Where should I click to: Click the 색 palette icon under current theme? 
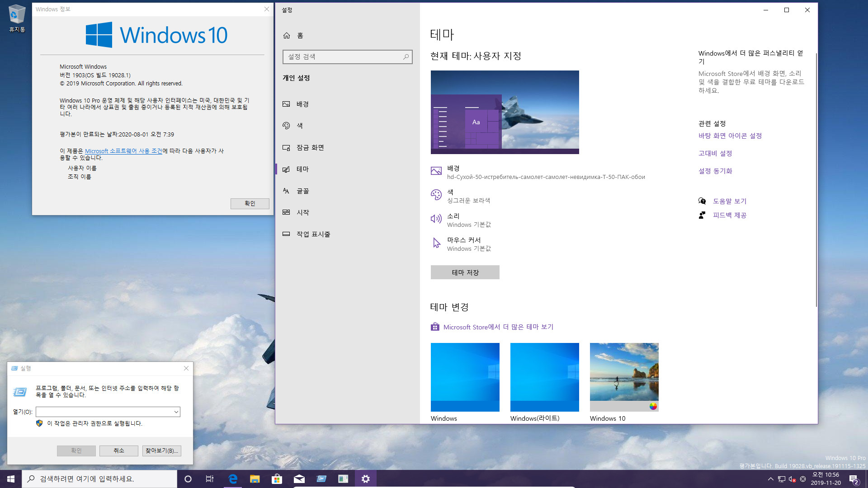coord(436,195)
